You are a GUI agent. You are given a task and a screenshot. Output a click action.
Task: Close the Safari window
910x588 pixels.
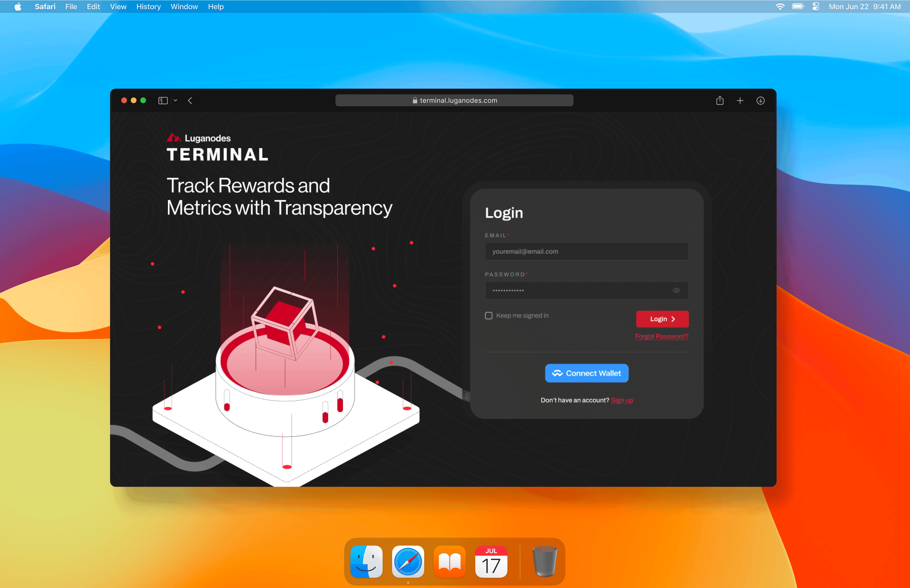[x=124, y=100]
